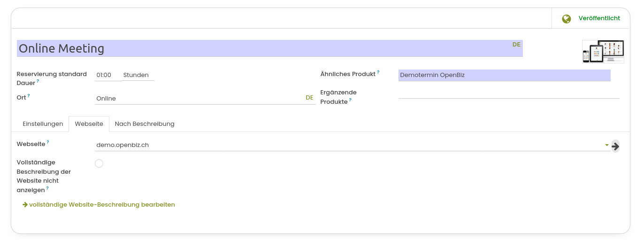644x240 pixels.
Task: Click help icon next to Webseite label
Action: (x=48, y=142)
